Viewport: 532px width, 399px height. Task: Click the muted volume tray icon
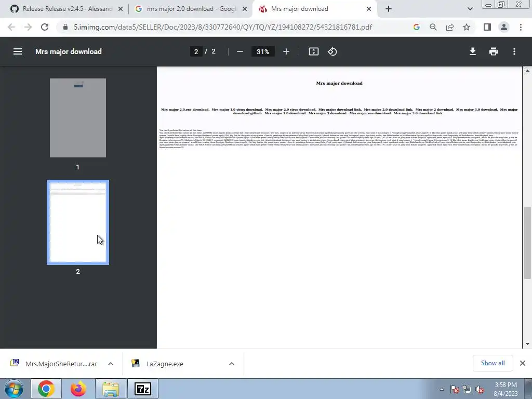480,389
